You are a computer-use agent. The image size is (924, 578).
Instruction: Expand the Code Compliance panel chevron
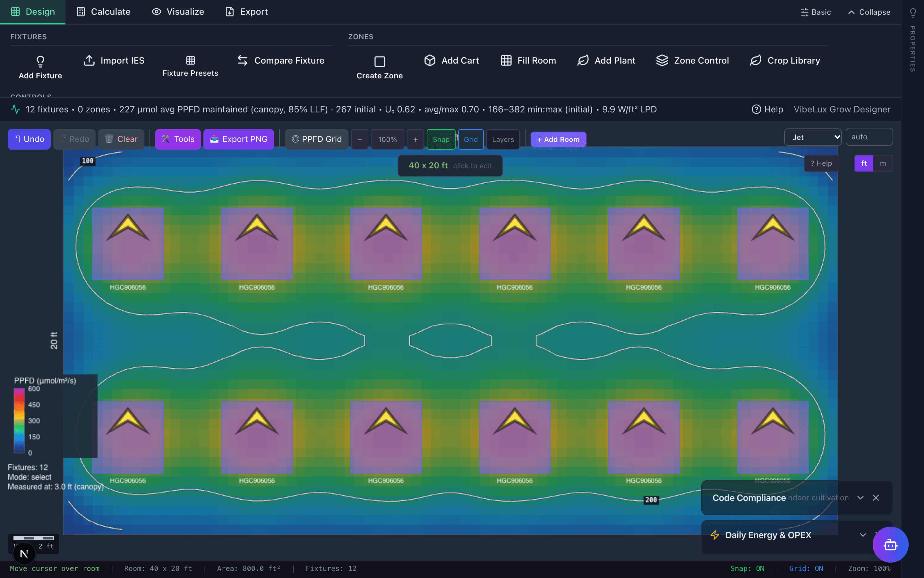pyautogui.click(x=860, y=497)
